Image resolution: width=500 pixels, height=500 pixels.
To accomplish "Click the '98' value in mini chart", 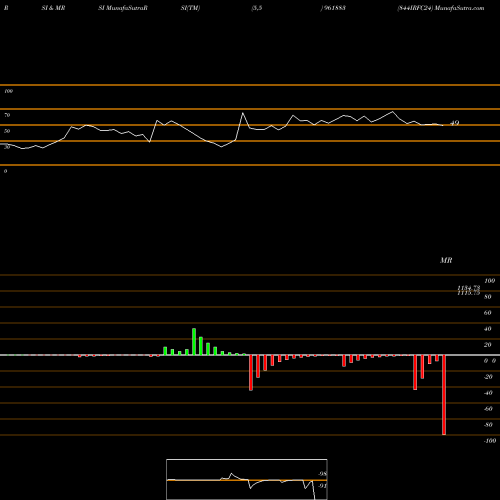I will point(322,474).
